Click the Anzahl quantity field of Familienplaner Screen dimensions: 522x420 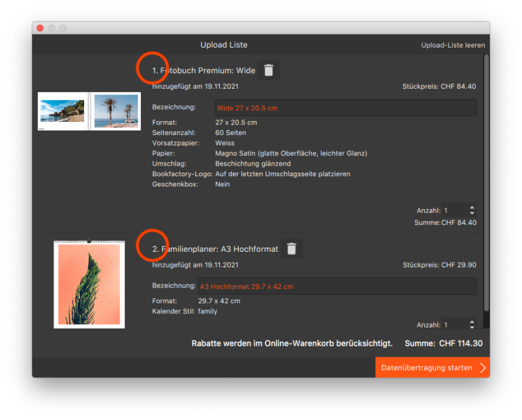[x=454, y=324]
